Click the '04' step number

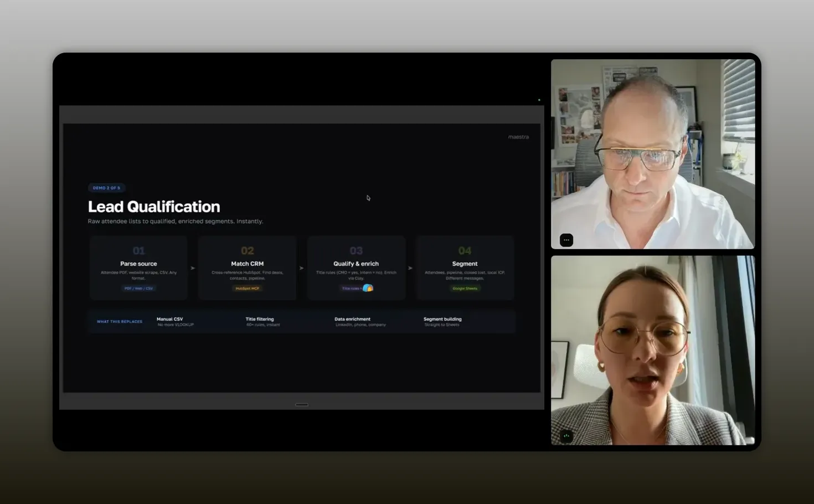tap(465, 251)
